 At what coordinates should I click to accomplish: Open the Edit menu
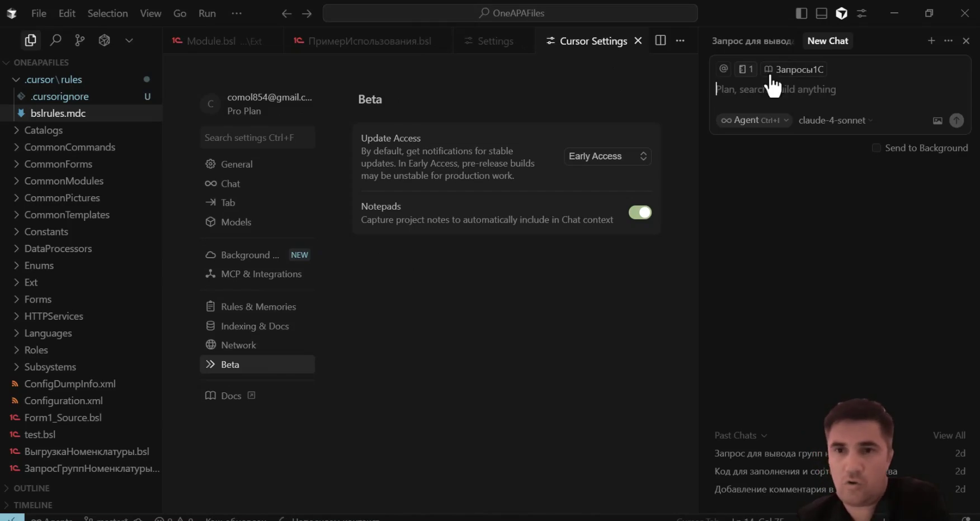coord(67,13)
